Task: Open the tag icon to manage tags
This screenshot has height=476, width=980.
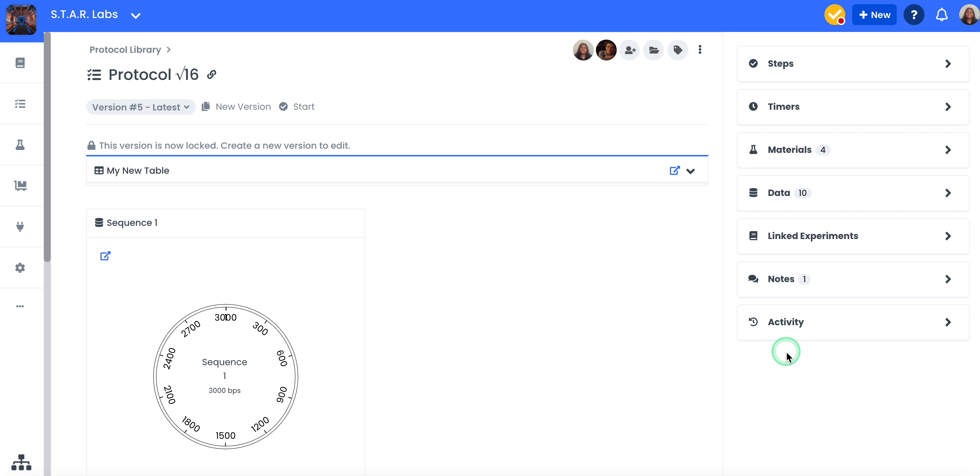Action: [x=677, y=50]
